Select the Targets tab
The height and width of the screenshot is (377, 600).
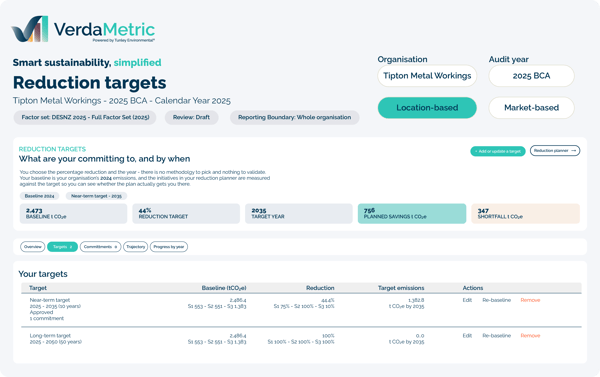click(62, 247)
